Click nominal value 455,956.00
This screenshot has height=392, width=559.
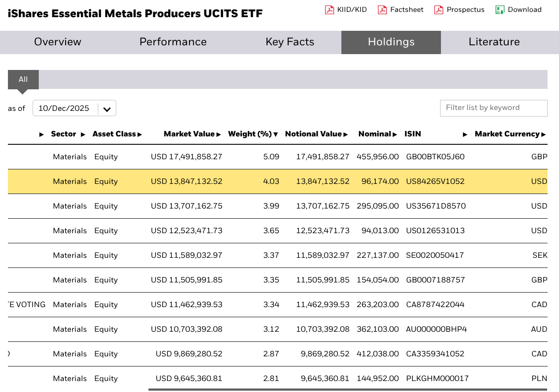[x=378, y=157]
